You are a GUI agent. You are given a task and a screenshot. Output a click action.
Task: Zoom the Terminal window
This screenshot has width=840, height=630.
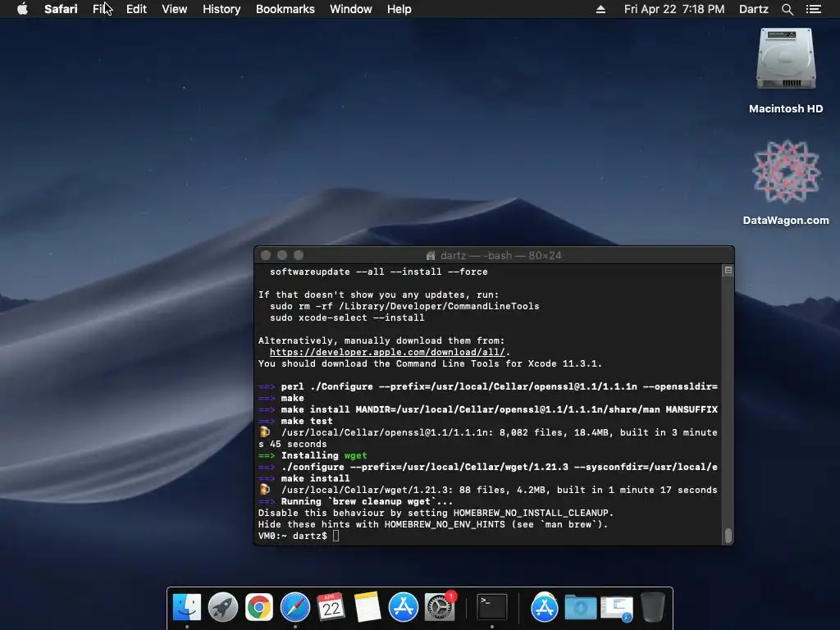(299, 255)
